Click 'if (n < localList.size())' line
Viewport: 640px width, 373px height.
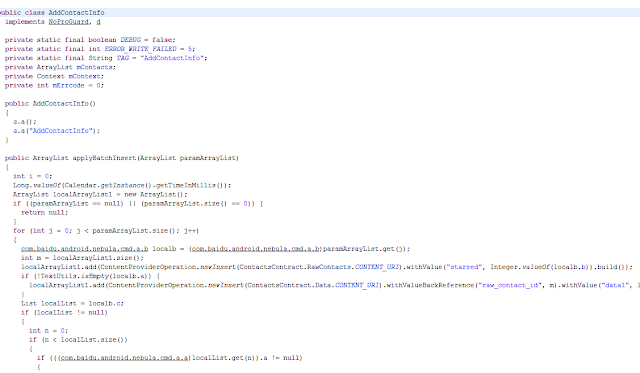click(78, 340)
